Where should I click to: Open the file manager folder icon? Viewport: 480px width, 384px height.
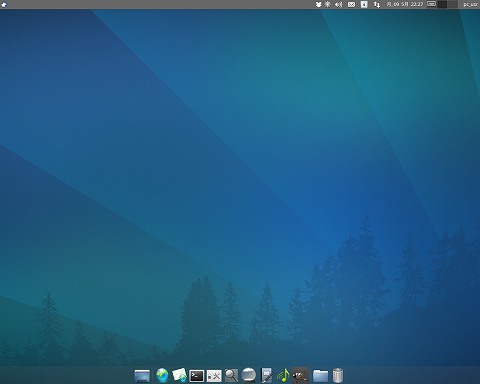coord(320,376)
